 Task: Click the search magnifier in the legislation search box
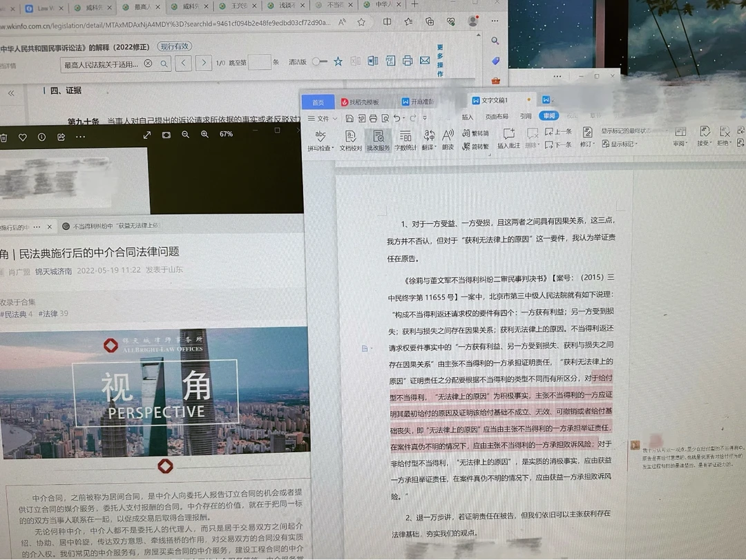click(x=164, y=64)
